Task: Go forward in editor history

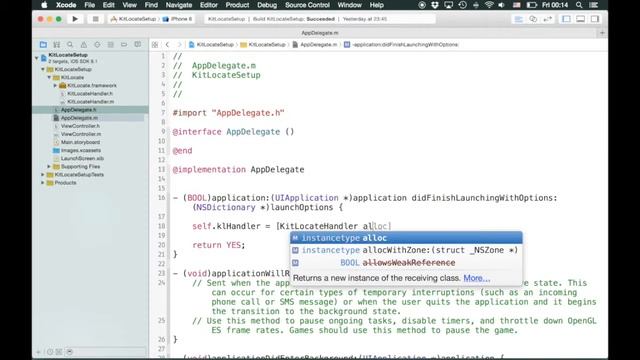Action: pos(179,44)
